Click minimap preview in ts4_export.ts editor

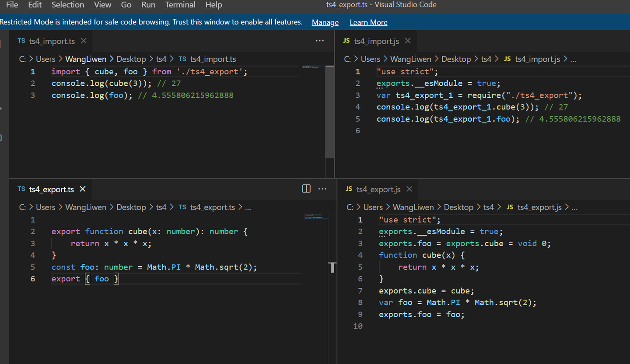313,217
